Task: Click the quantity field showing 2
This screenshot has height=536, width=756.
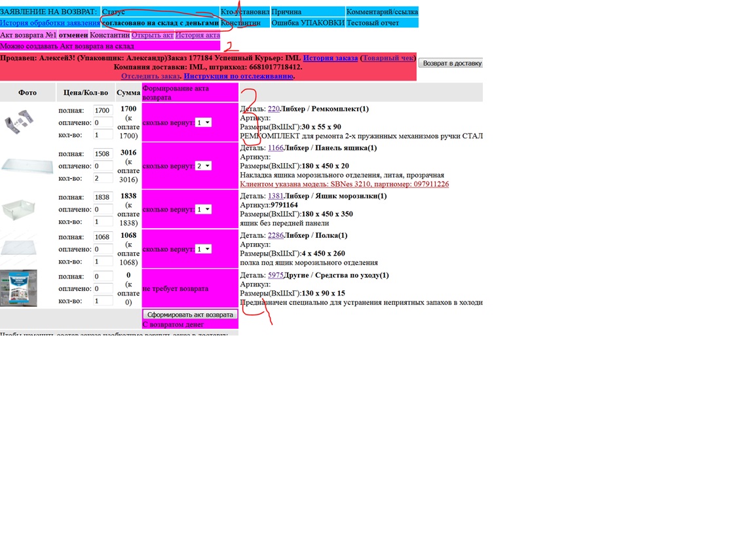Action: tap(103, 178)
